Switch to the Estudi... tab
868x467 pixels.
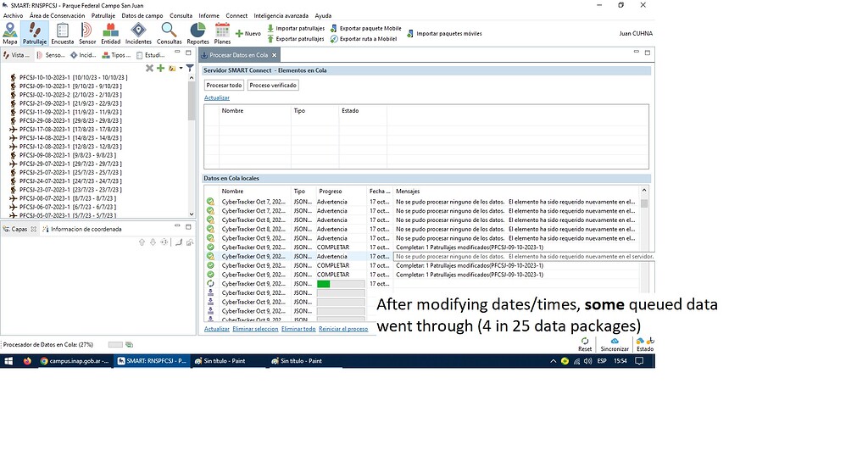[x=150, y=55]
